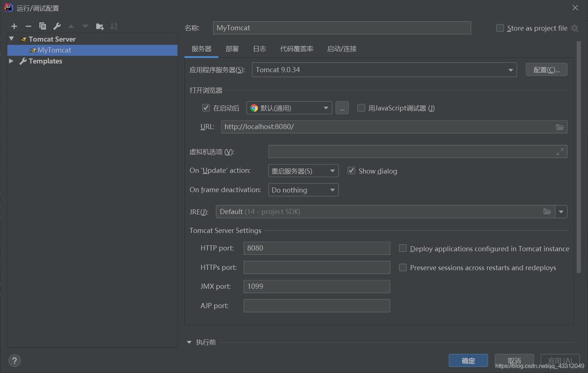Click the JRE Default project SDK field
588x373 pixels.
[x=385, y=211]
